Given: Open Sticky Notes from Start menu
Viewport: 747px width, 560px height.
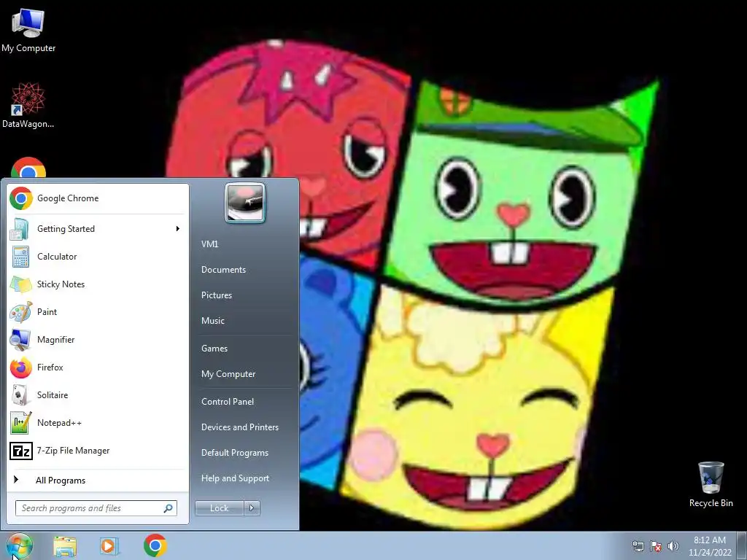Looking at the screenshot, I should [97, 284].
